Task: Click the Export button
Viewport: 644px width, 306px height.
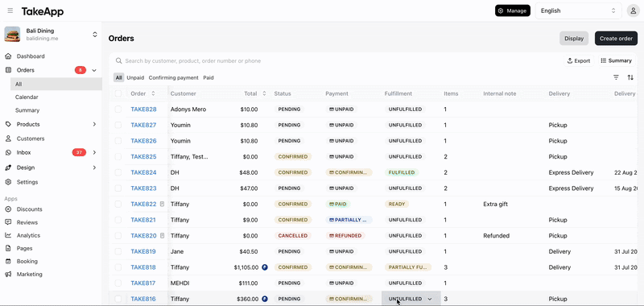Action: click(579, 60)
